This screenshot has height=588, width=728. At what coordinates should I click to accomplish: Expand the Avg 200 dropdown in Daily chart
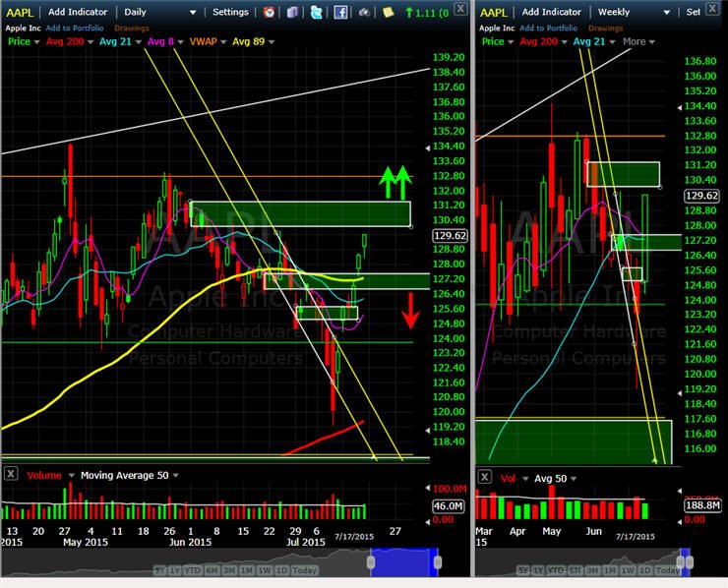point(91,42)
